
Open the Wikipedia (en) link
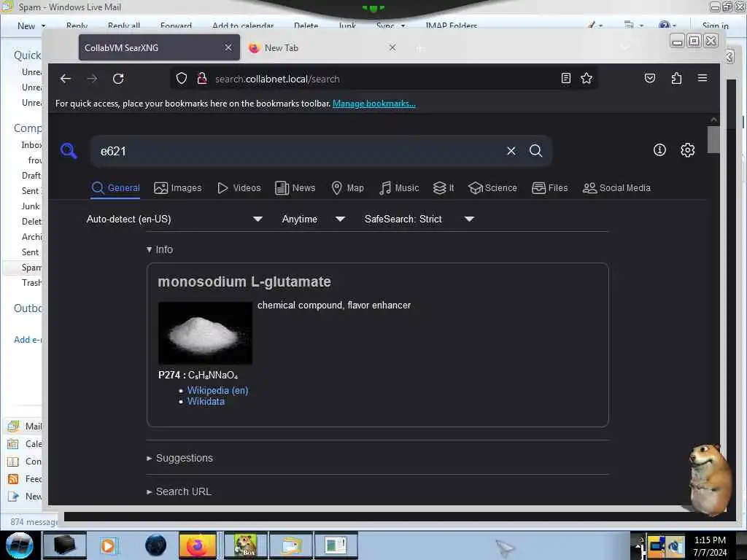click(x=217, y=390)
